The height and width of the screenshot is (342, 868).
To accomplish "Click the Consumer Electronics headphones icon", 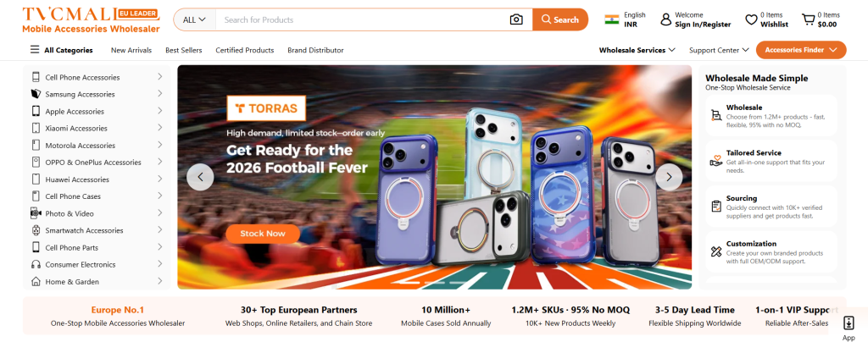I will (x=36, y=264).
